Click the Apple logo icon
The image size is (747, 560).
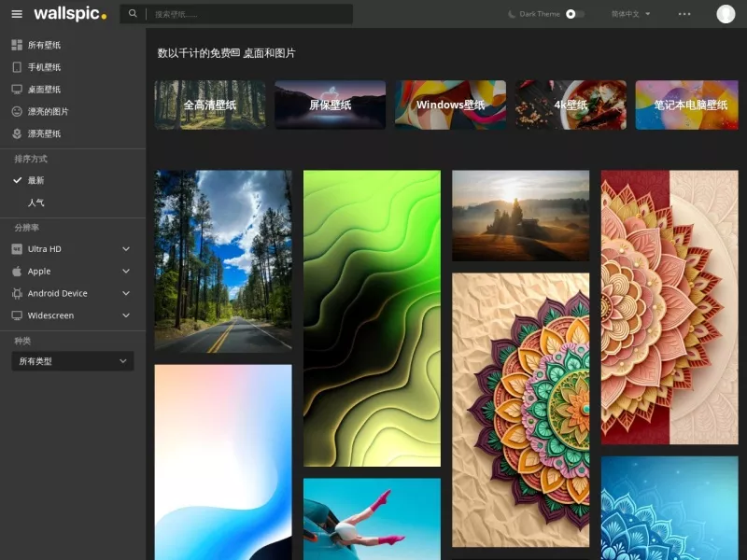17,271
